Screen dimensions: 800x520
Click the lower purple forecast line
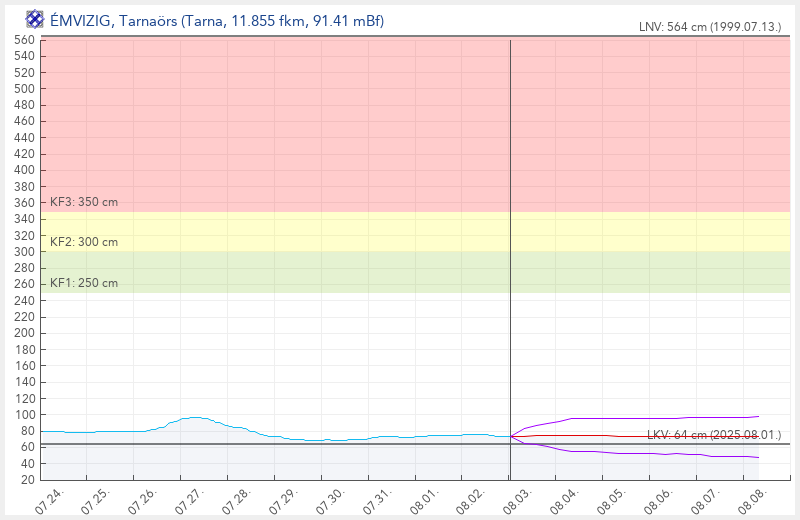click(635, 453)
